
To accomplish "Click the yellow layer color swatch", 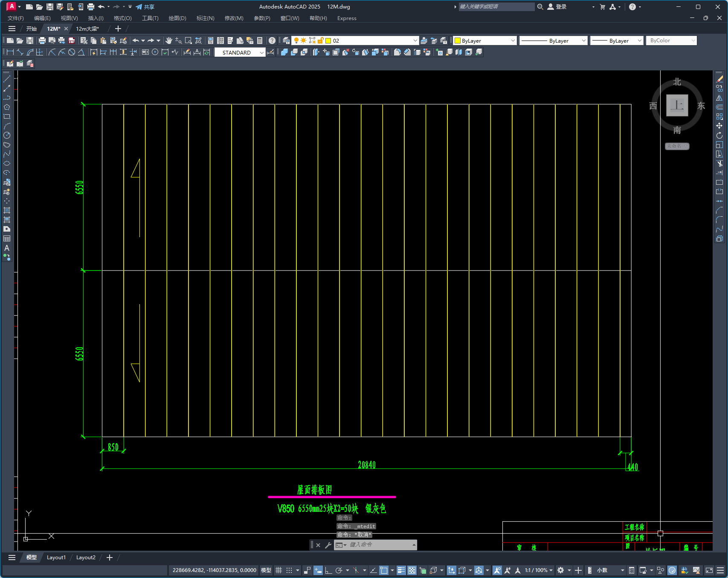I will coord(328,41).
